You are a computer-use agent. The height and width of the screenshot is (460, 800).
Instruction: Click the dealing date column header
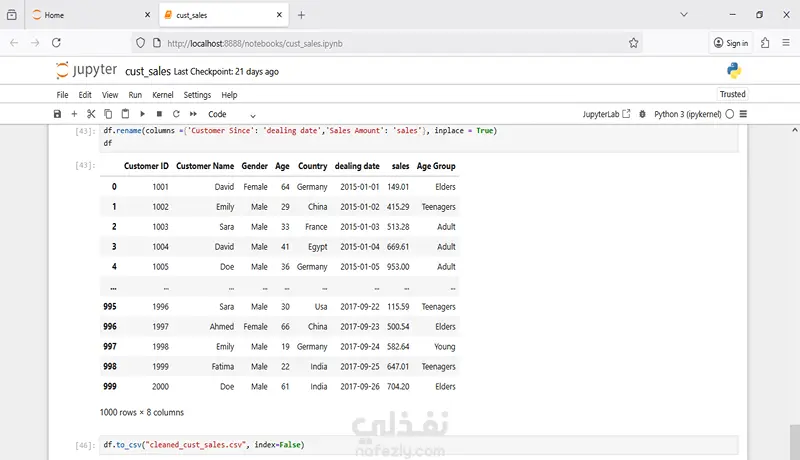(357, 166)
